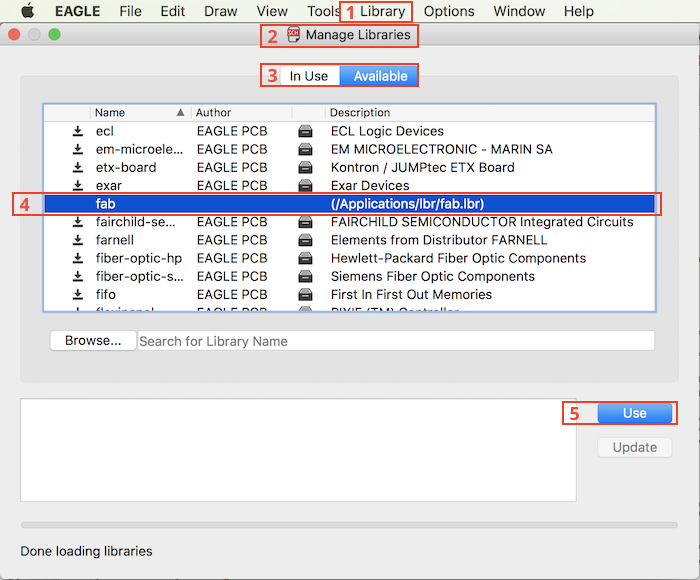Click the download icon for em-microele library

(78, 149)
